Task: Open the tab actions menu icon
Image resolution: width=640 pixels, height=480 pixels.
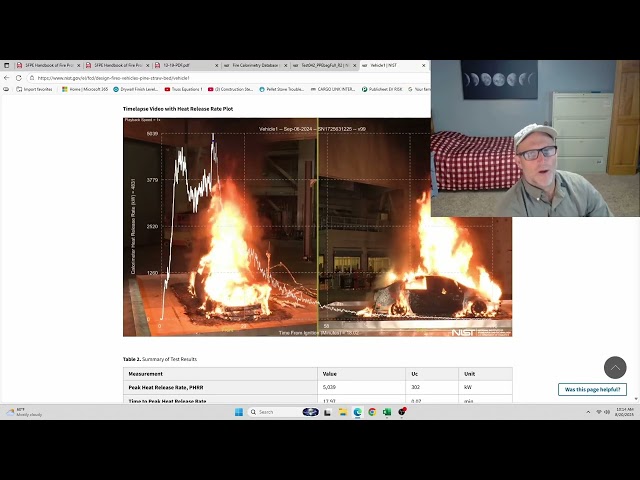Action: point(6,65)
